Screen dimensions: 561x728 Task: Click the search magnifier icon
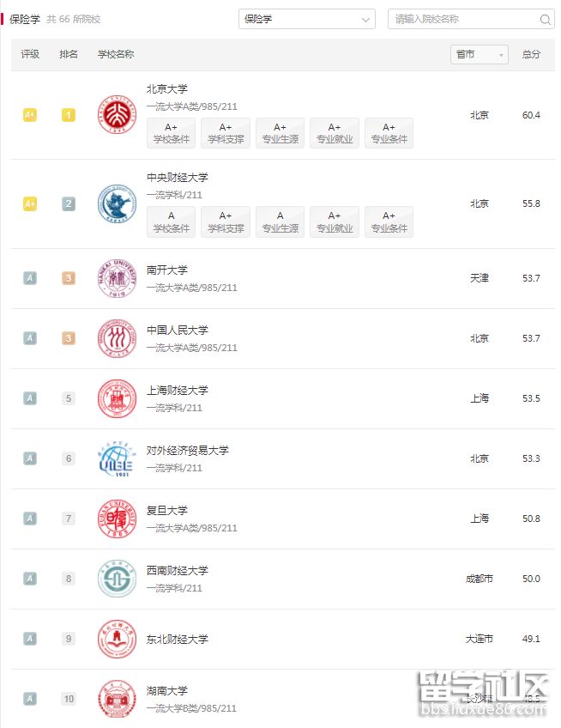tap(545, 19)
